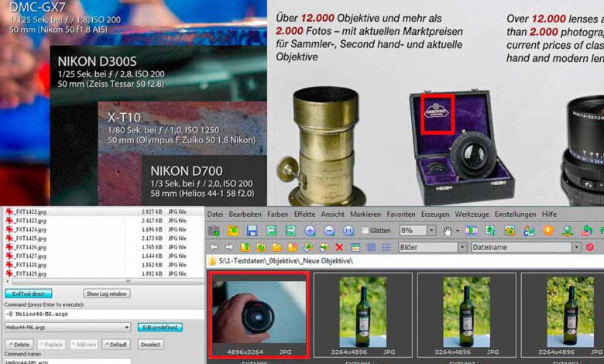Navigate forward with the white right arrow
This screenshot has height=364, width=604.
coord(228,247)
